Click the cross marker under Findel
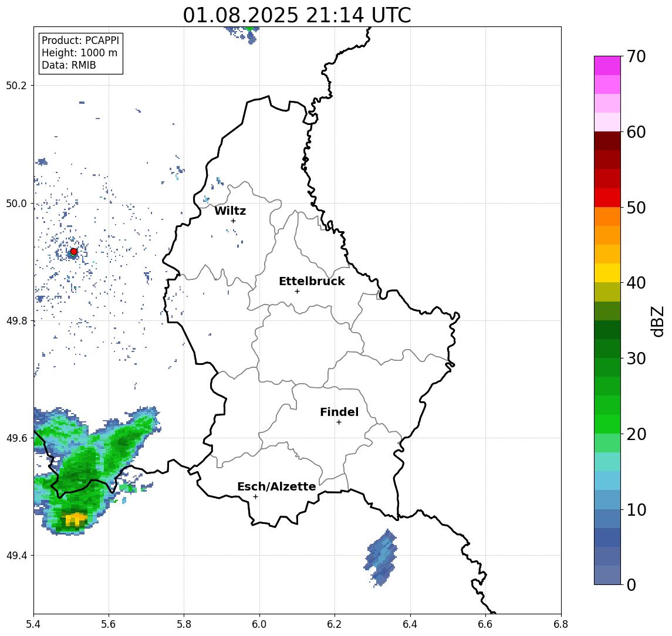The height and width of the screenshot is (636, 672). (339, 422)
